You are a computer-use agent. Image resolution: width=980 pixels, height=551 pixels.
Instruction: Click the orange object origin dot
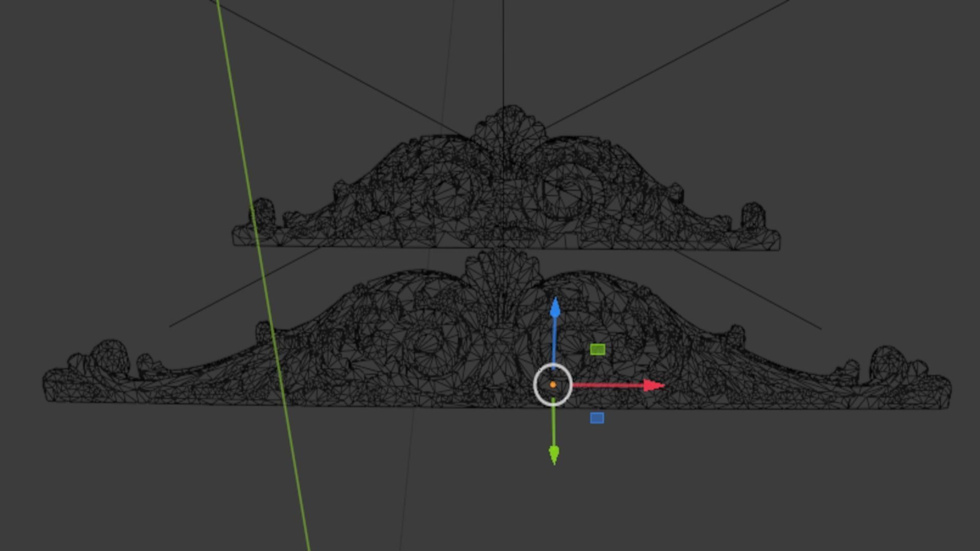coord(553,385)
